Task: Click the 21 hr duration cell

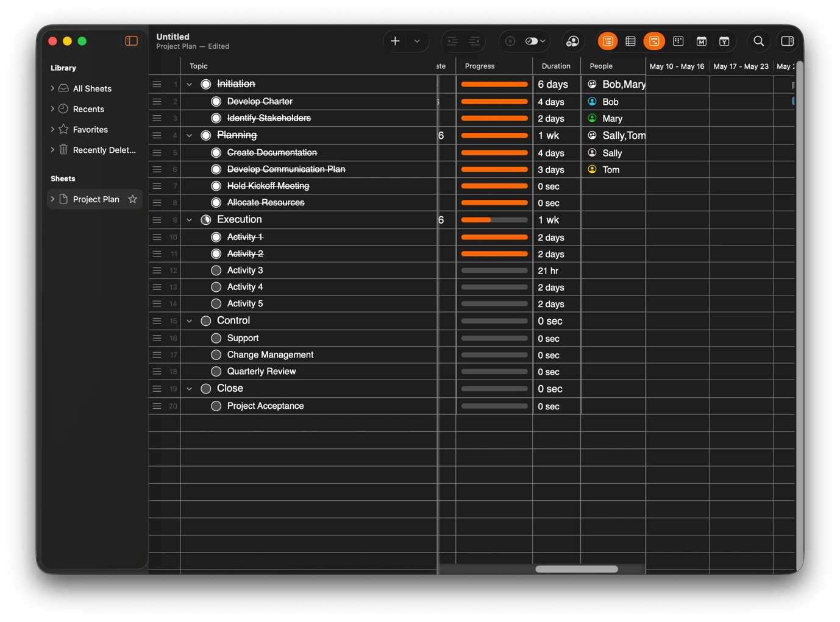Action: [557, 270]
